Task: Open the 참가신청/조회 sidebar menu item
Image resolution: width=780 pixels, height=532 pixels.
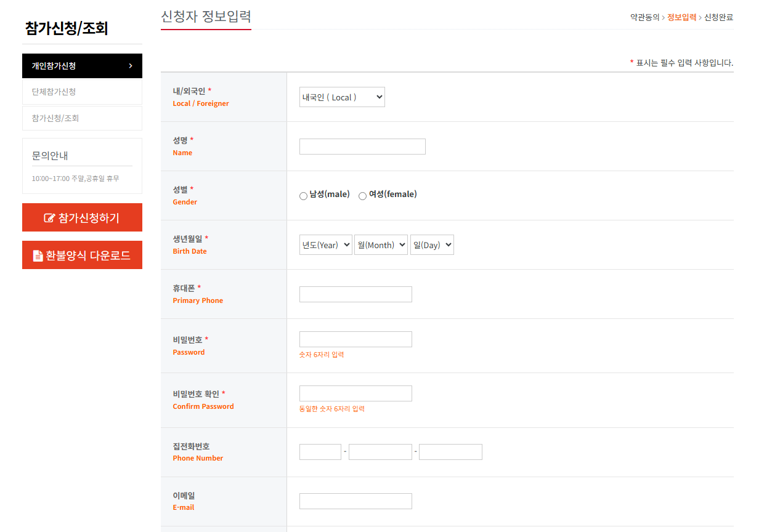Action: [x=82, y=118]
